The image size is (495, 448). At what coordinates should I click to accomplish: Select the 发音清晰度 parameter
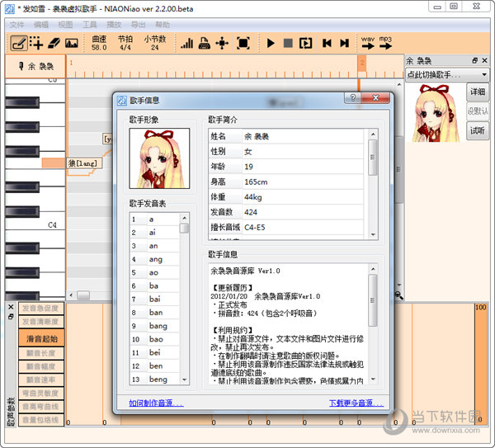point(41,322)
